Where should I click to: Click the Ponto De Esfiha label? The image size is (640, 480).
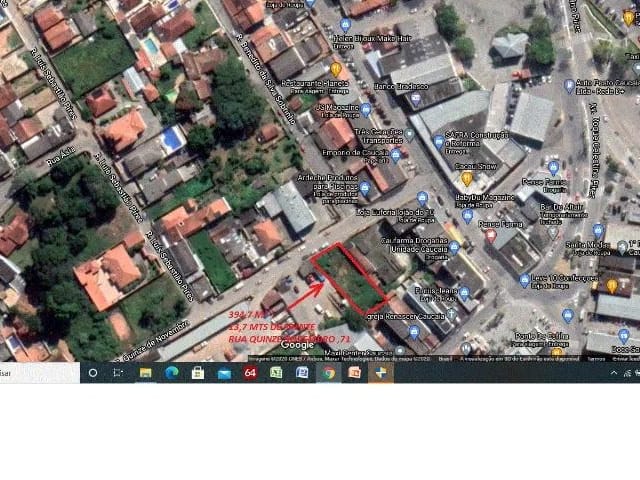tap(541, 336)
